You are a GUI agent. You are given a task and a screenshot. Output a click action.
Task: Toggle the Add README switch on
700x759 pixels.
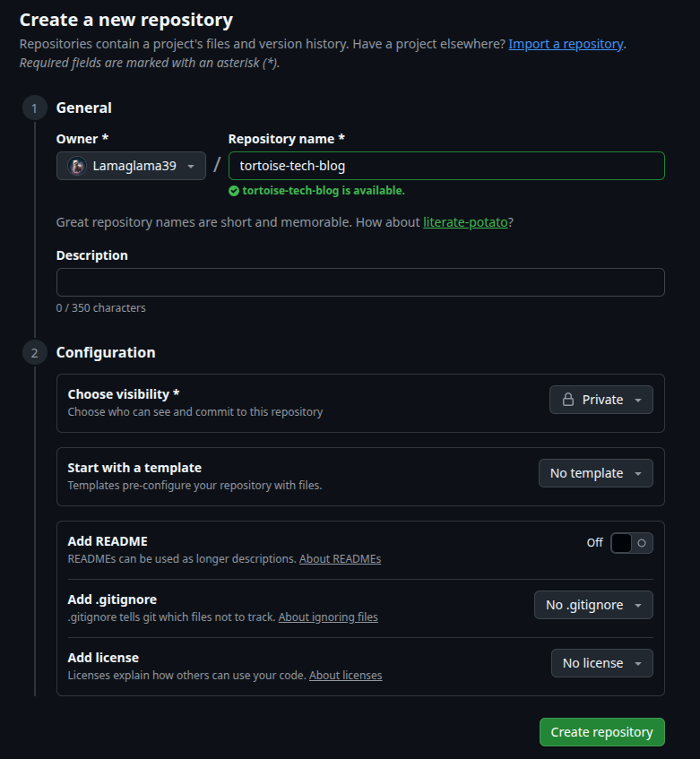(x=631, y=542)
